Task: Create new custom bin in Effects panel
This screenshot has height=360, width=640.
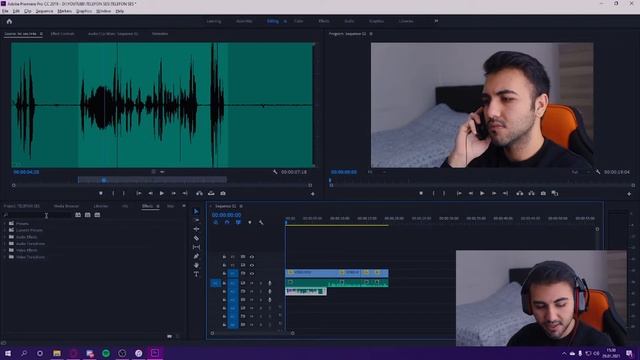Action: (x=169, y=336)
